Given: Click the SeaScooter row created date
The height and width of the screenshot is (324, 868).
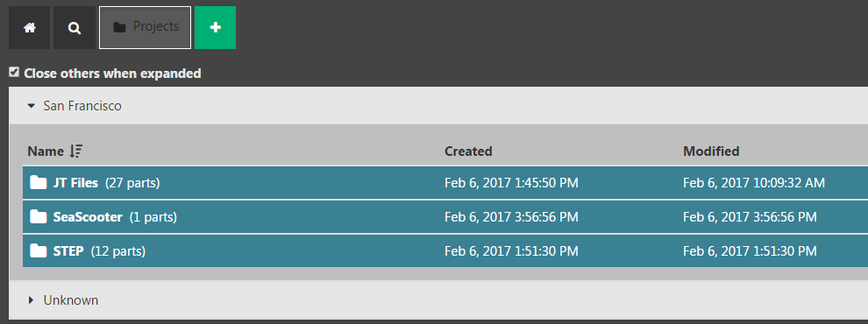Looking at the screenshot, I should tap(511, 217).
